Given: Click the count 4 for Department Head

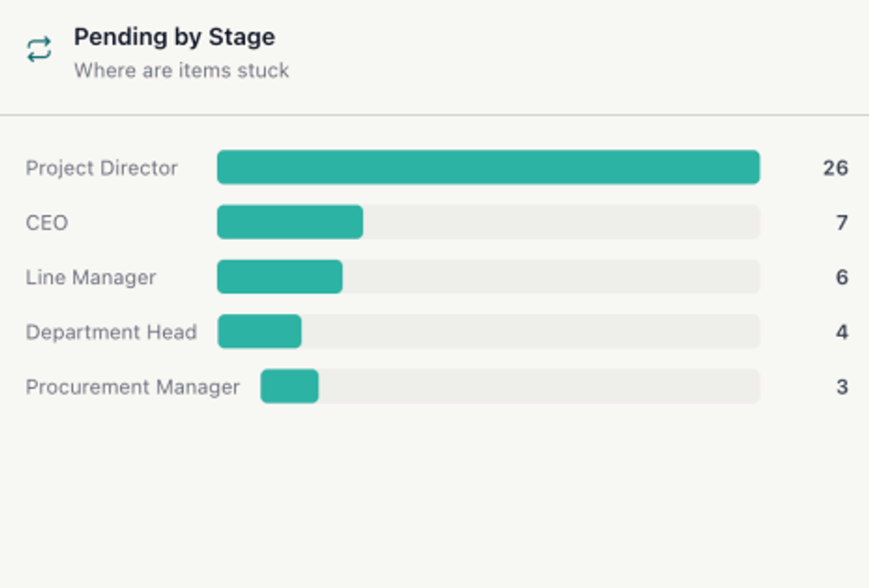Looking at the screenshot, I should 841,332.
